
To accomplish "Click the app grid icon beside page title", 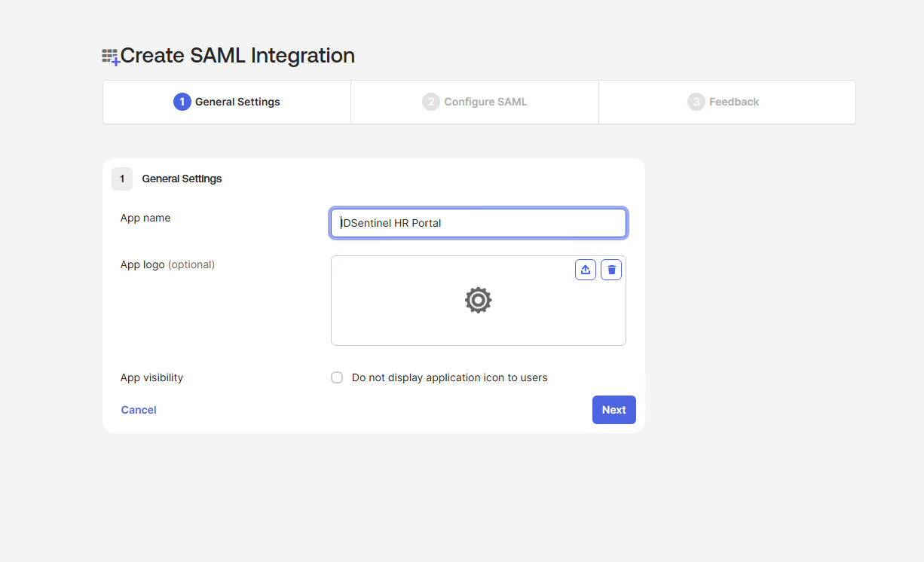I will point(111,57).
